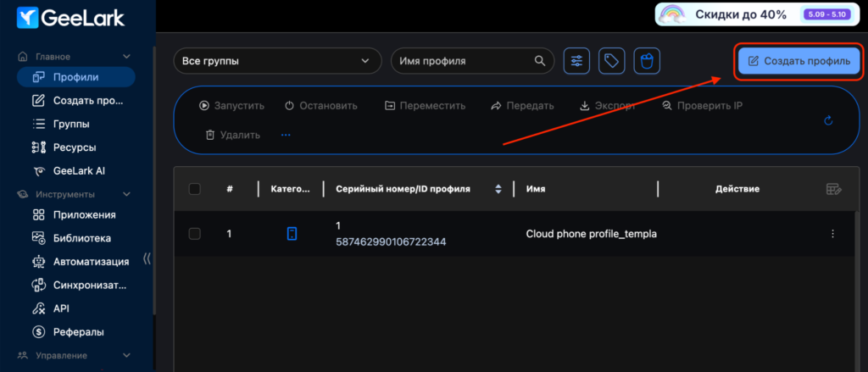Click the 'Создать профиль' button
The image size is (868, 372).
799,61
